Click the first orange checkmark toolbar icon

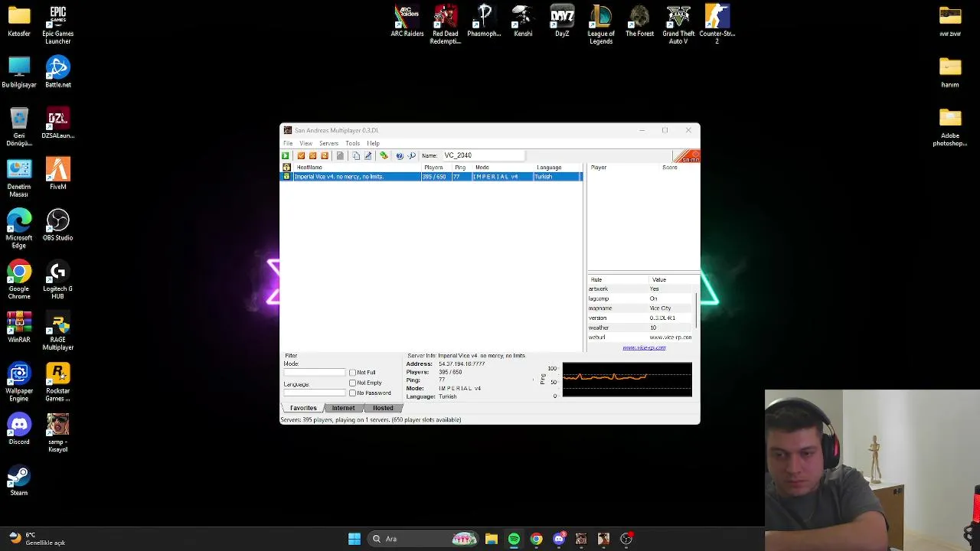(301, 155)
